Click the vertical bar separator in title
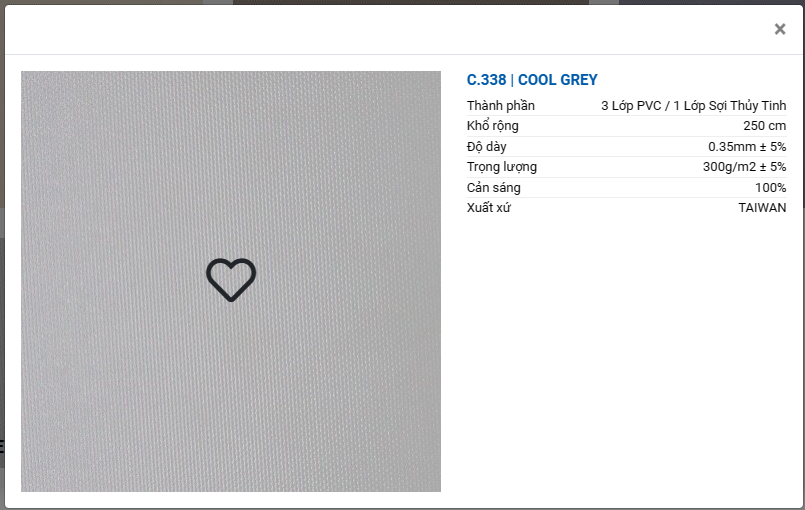 (x=512, y=80)
